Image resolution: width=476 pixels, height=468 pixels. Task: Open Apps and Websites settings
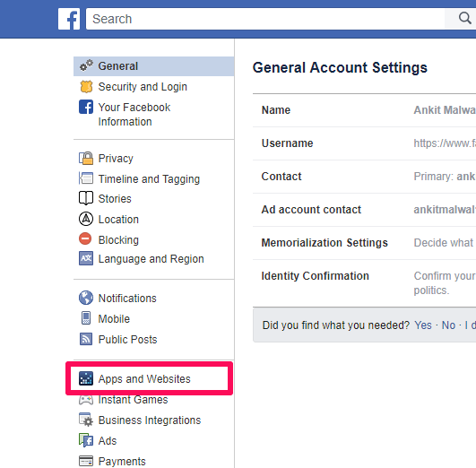pyautogui.click(x=144, y=379)
